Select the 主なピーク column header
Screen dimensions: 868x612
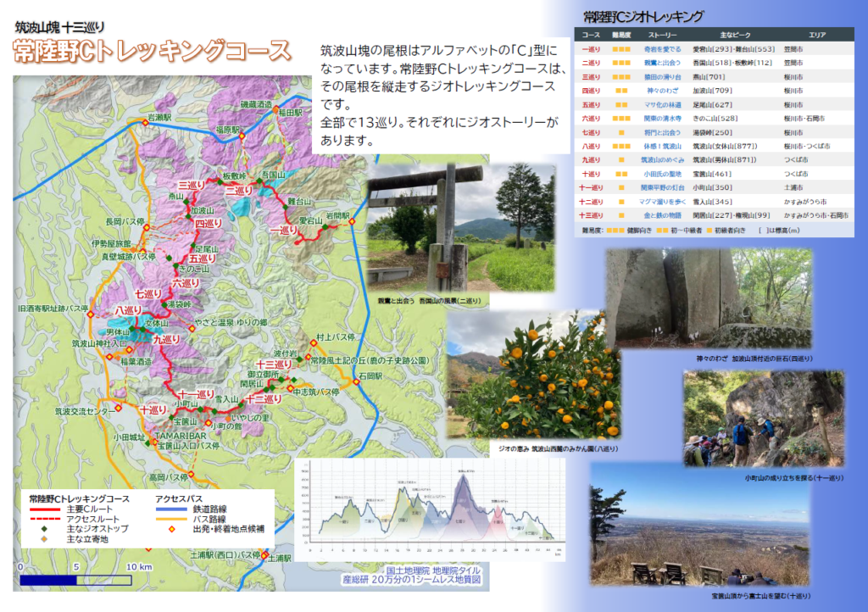(x=732, y=36)
